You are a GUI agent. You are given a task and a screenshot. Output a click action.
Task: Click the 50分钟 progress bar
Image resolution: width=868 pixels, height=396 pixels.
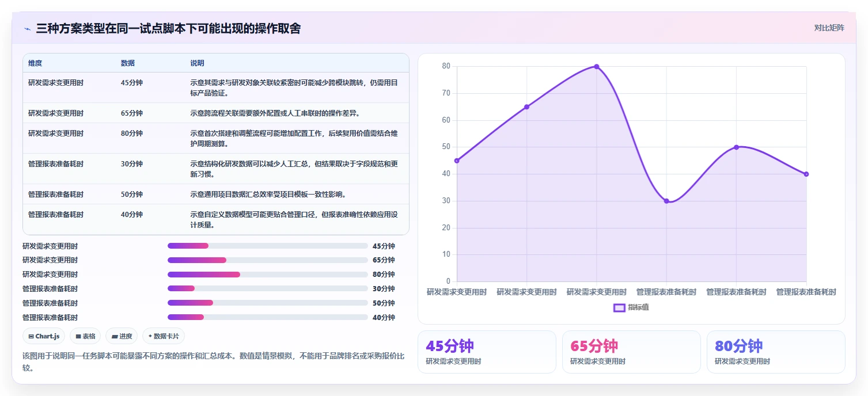click(x=267, y=303)
